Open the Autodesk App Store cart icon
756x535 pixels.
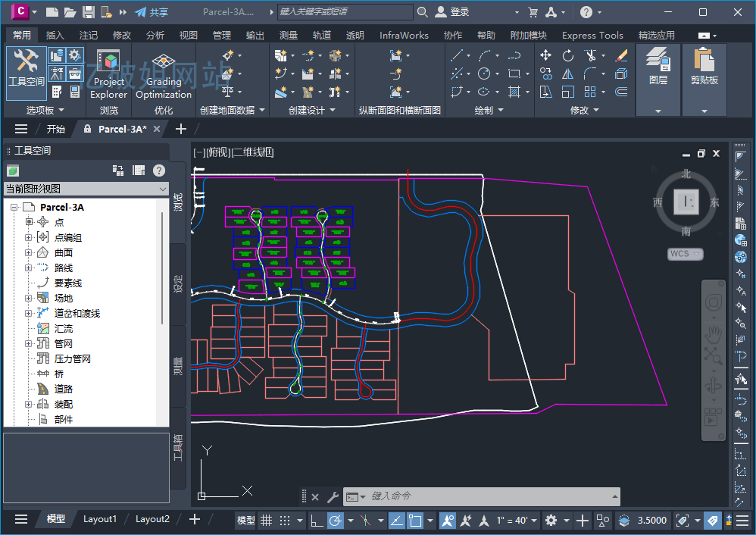[533, 12]
